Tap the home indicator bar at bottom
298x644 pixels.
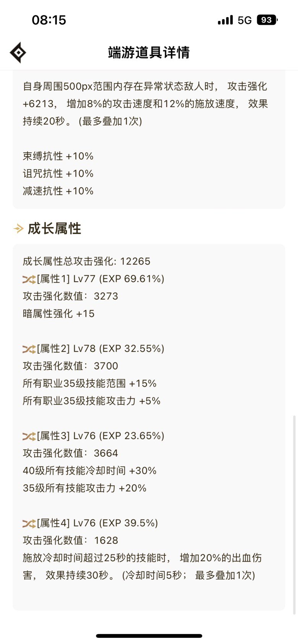pyautogui.click(x=149, y=636)
